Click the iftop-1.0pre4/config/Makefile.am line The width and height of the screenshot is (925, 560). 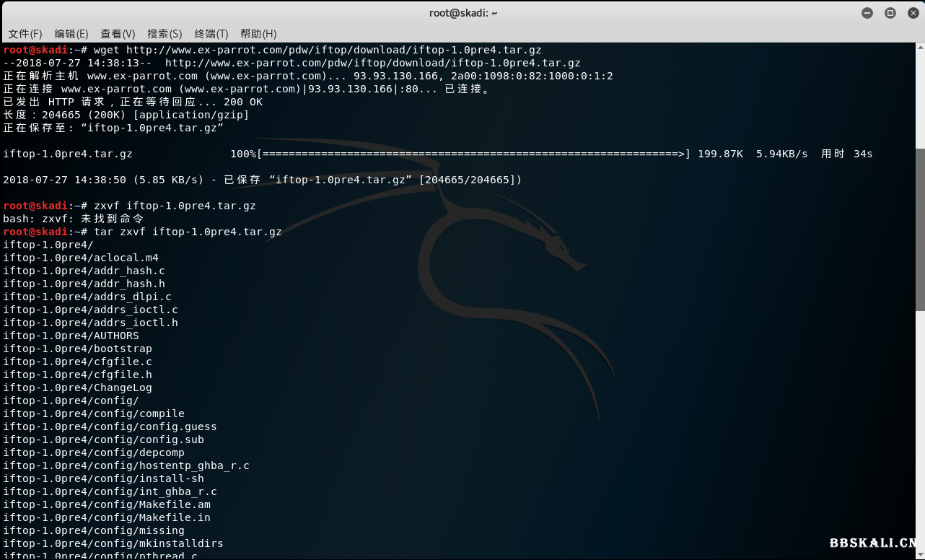coord(107,504)
